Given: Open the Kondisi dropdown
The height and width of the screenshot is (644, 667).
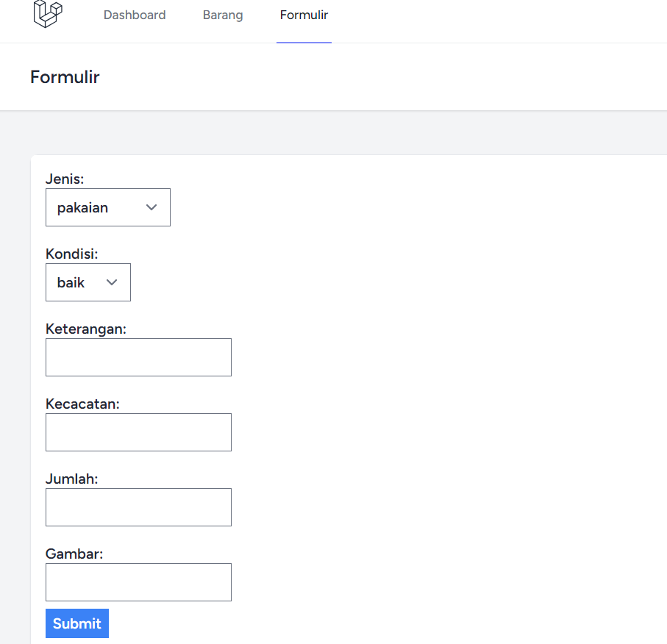Looking at the screenshot, I should tap(88, 282).
